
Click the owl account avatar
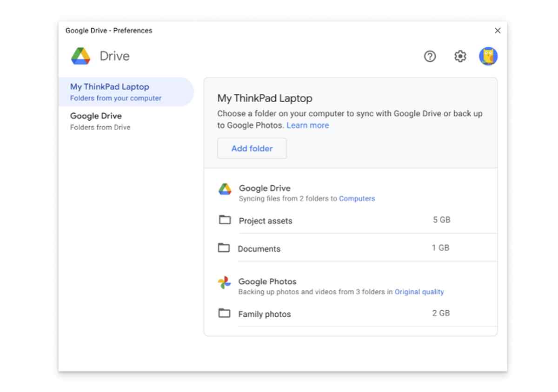pos(488,56)
